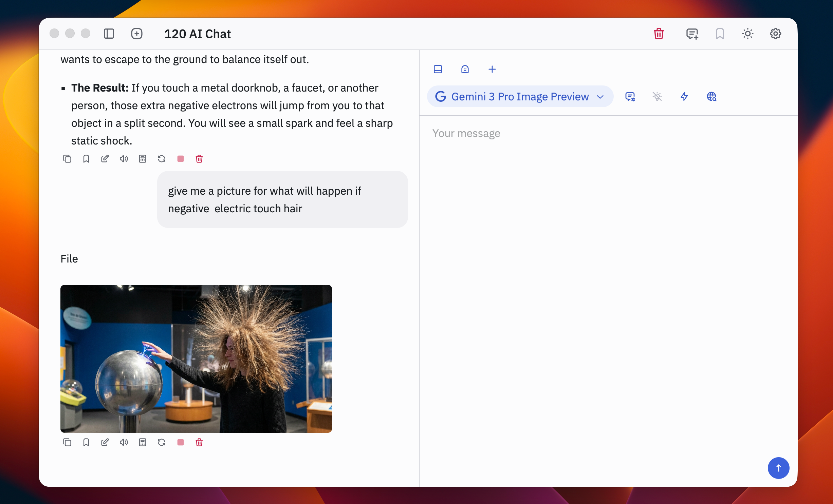The image size is (833, 504).
Task: Open settings gear icon
Action: (x=775, y=34)
